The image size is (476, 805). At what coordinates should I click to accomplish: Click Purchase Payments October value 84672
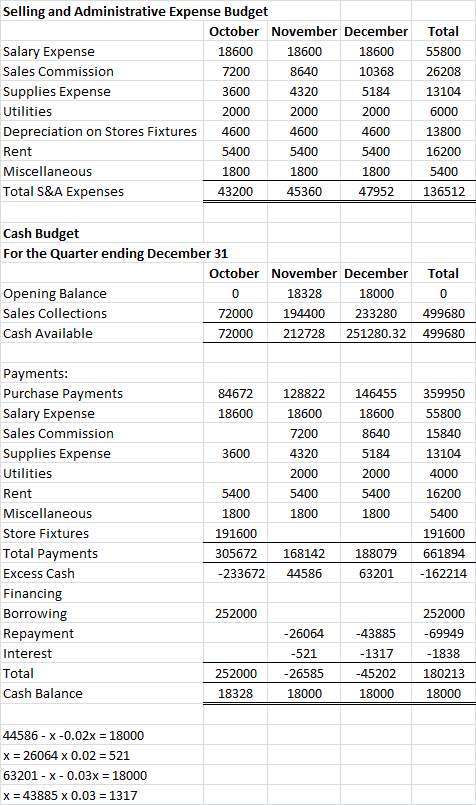pos(235,394)
